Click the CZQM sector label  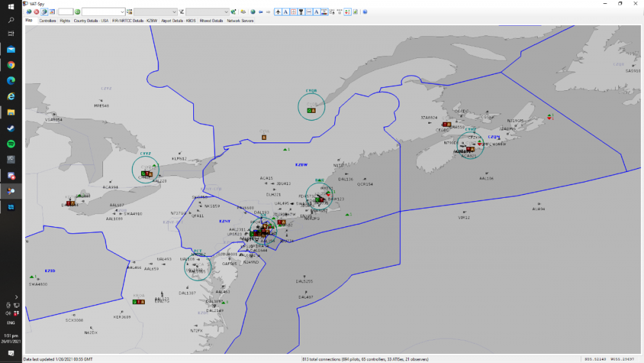click(494, 137)
